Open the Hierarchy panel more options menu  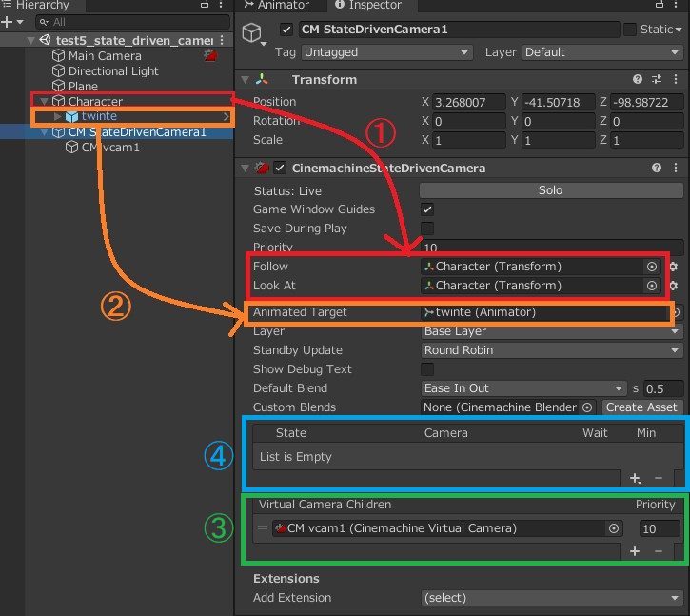pos(221,5)
